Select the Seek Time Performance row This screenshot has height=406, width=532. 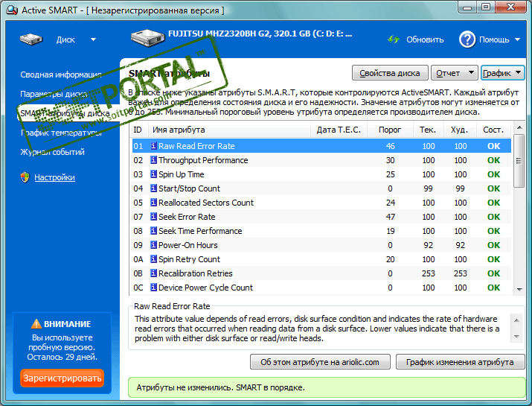pos(321,231)
